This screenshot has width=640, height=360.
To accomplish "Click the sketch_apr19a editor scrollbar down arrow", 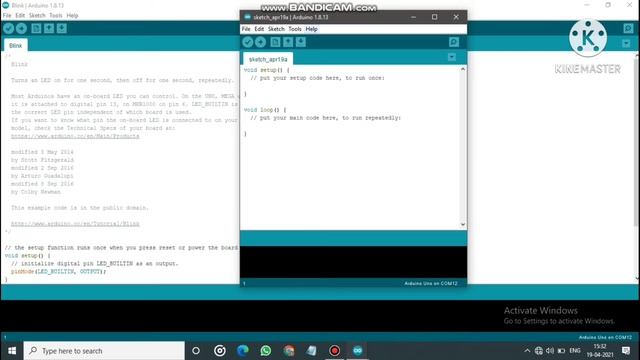I will (463, 224).
